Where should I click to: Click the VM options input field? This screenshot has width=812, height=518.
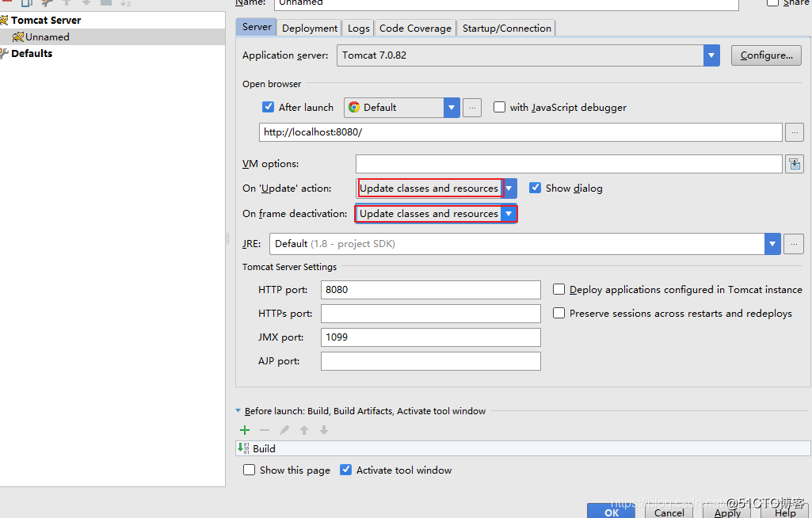569,164
